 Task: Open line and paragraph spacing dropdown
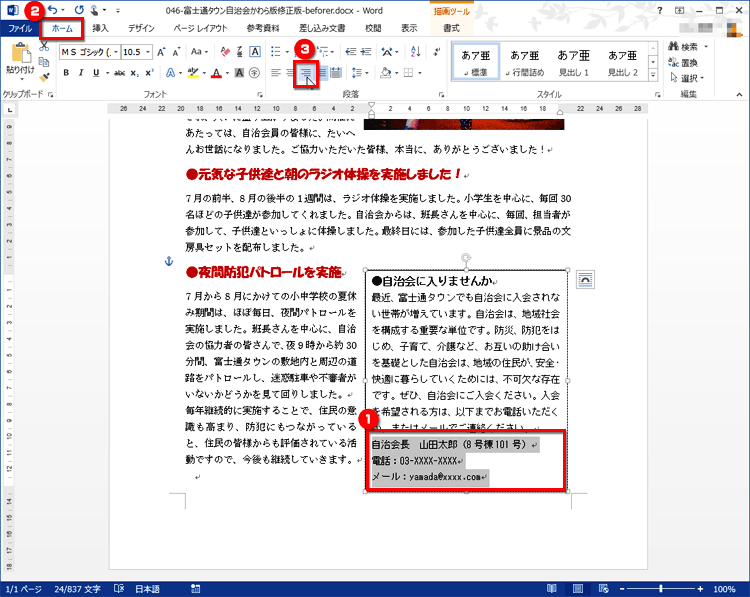pos(360,73)
